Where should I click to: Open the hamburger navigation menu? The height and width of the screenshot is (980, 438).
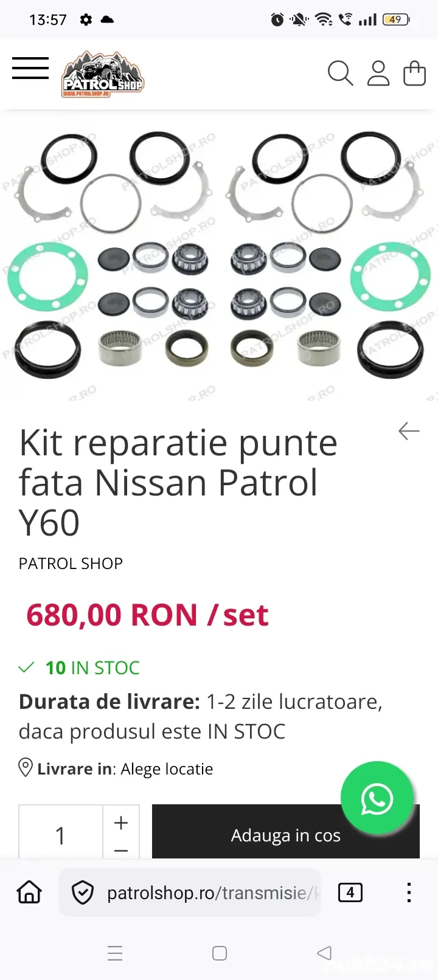(30, 68)
